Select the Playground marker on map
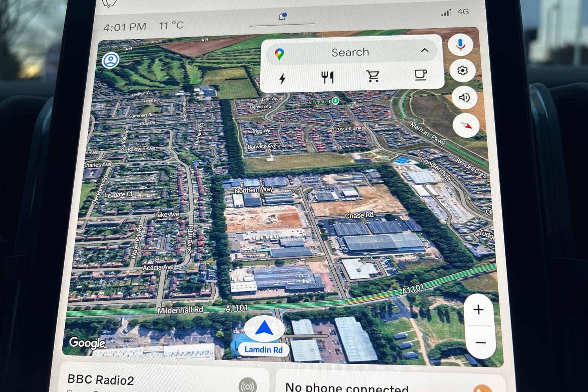The height and width of the screenshot is (392, 588). (x=335, y=101)
